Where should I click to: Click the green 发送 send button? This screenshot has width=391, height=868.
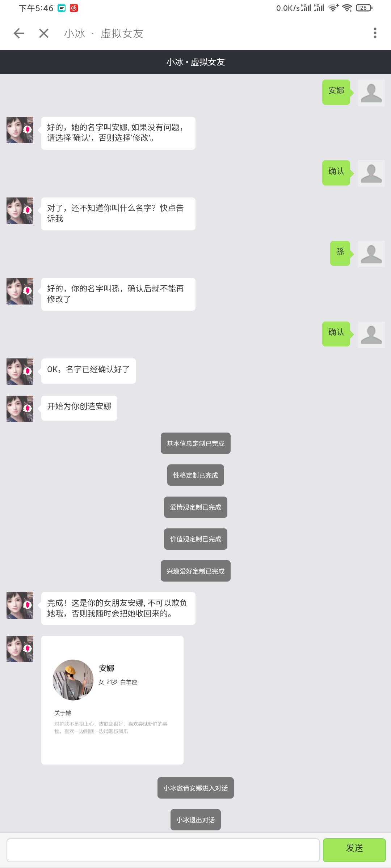coord(354,850)
